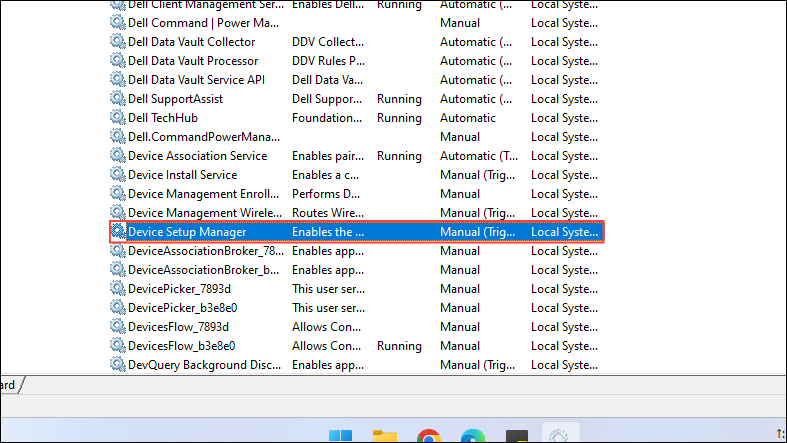
Task: Select the DevicePicker_b3e8e0 service name
Action: pos(182,308)
